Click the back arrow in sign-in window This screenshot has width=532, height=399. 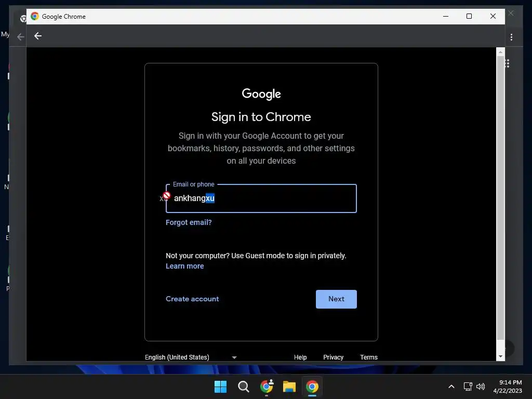(37, 36)
